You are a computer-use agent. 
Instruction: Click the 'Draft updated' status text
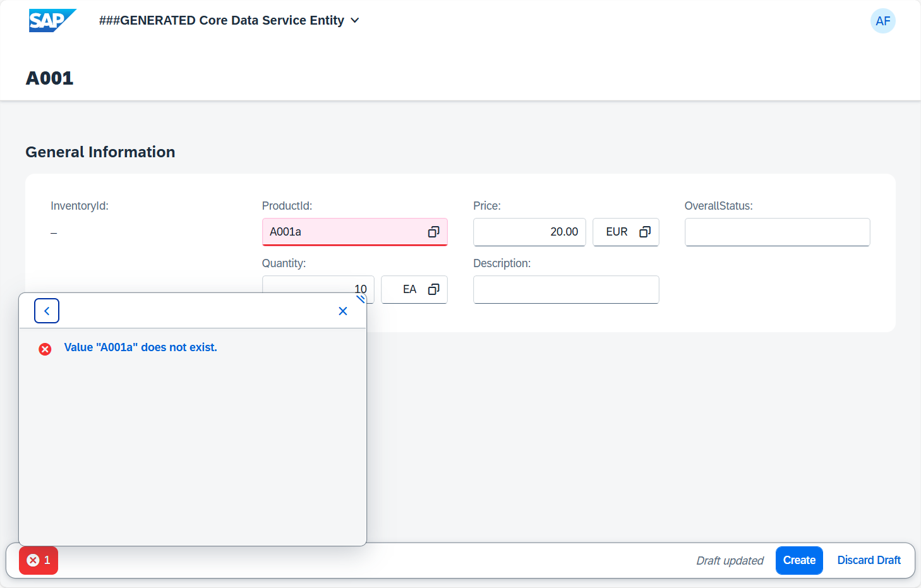coord(730,561)
